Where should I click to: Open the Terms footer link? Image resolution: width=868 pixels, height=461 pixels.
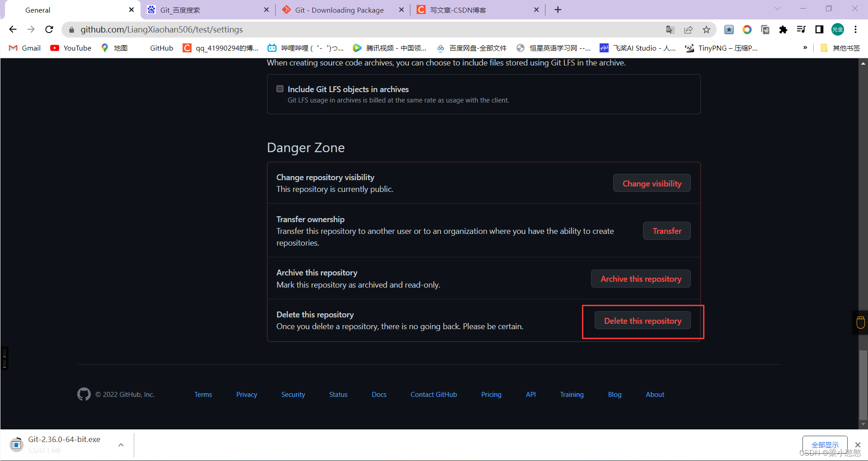coord(203,394)
